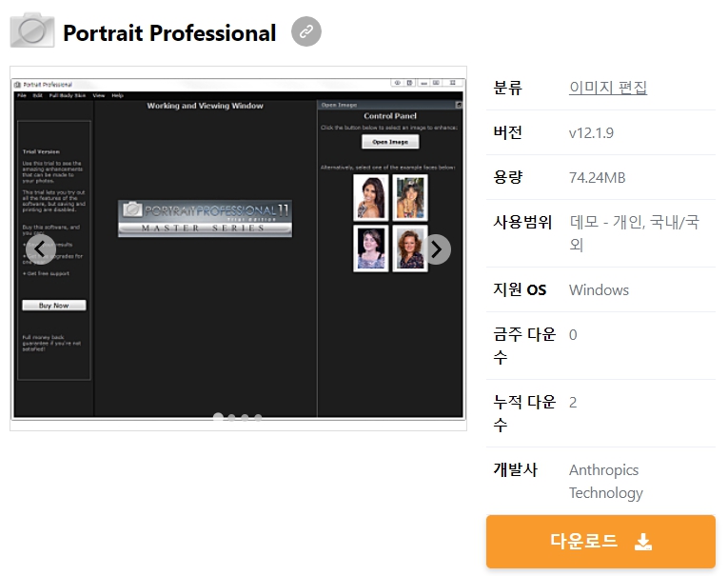The image size is (728, 576).
Task: Click the 분류 label
Action: pos(508,88)
